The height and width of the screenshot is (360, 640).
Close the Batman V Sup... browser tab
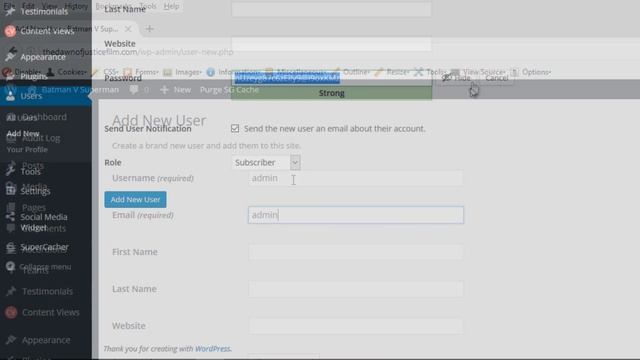point(128,29)
